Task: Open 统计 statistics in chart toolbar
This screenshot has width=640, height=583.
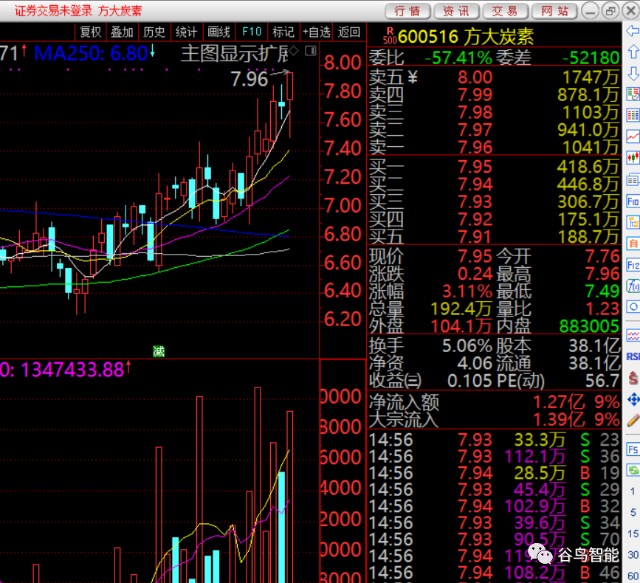Action: [x=186, y=32]
